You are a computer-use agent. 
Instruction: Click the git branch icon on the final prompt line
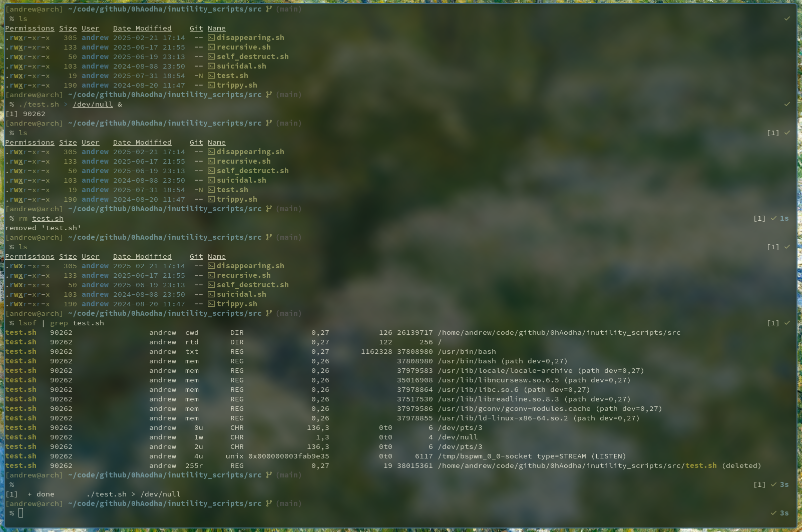(269, 503)
